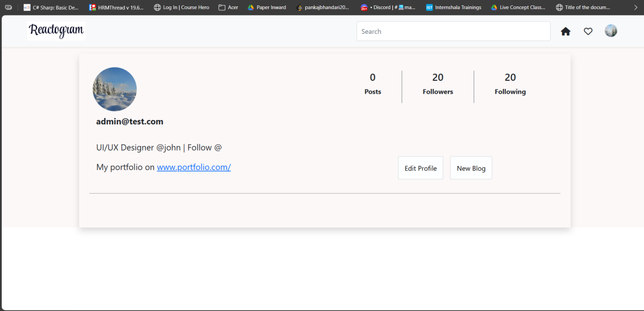Click the home icon in navbar

pos(565,32)
